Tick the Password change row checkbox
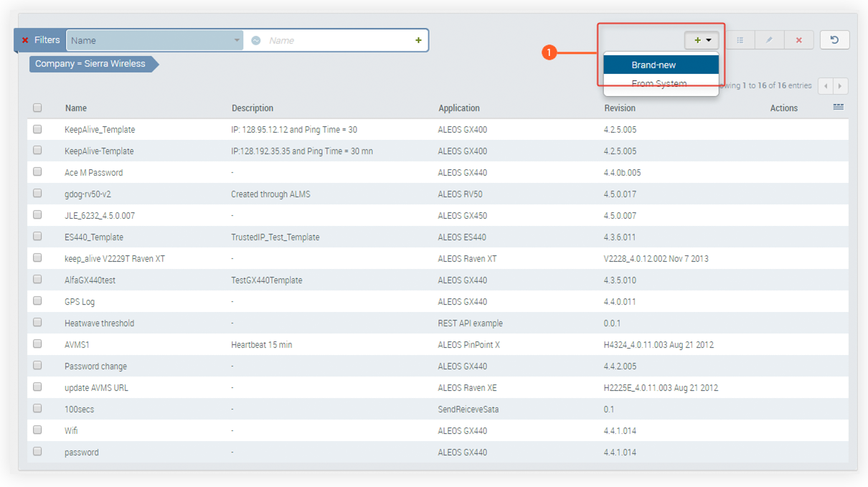The height and width of the screenshot is (487, 868). click(37, 366)
